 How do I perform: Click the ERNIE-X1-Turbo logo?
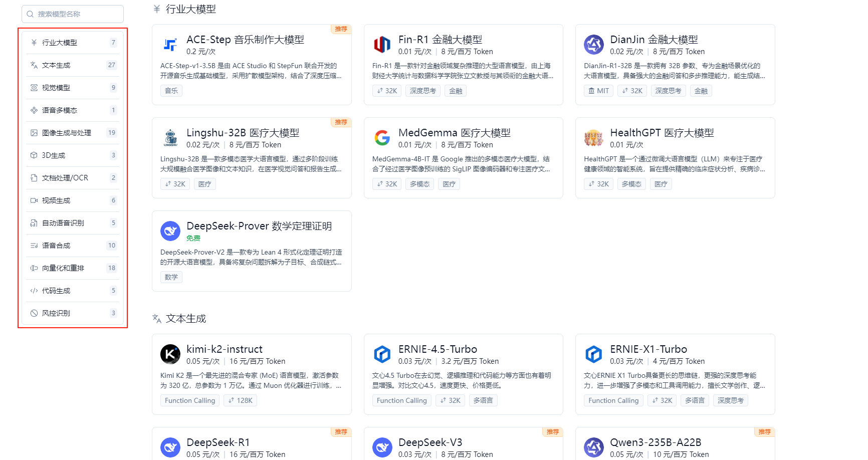(x=594, y=354)
